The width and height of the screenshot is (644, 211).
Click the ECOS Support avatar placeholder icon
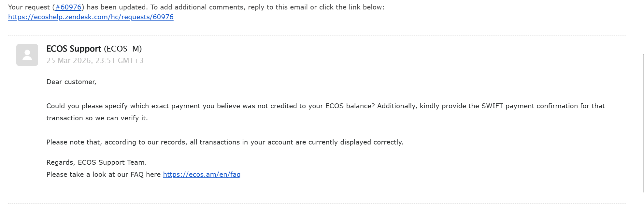[x=27, y=55]
